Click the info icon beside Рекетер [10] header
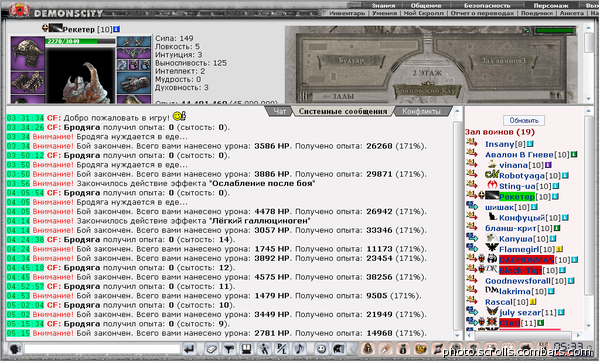Viewport: 600px width, 362px height. click(x=117, y=29)
